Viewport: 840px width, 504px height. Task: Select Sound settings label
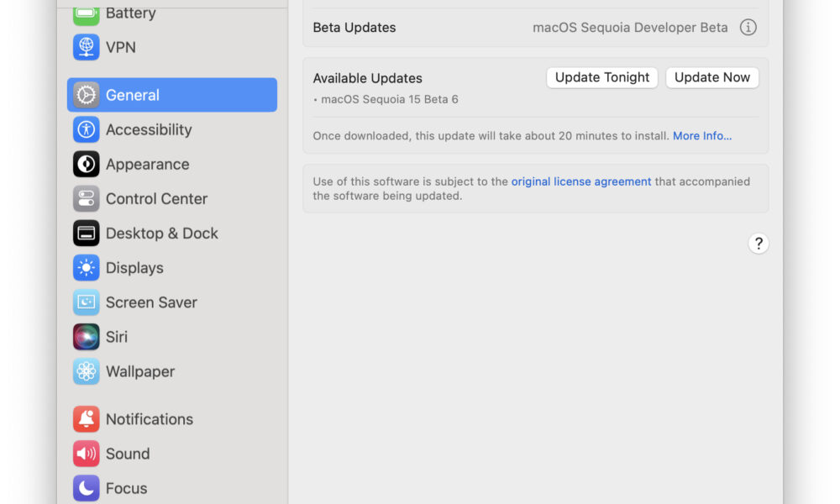pyautogui.click(x=128, y=454)
